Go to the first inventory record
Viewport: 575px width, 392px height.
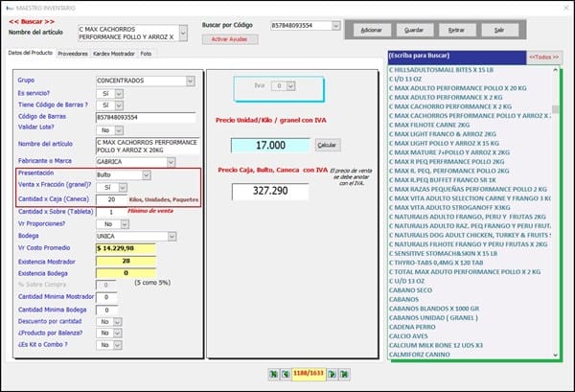point(273,374)
